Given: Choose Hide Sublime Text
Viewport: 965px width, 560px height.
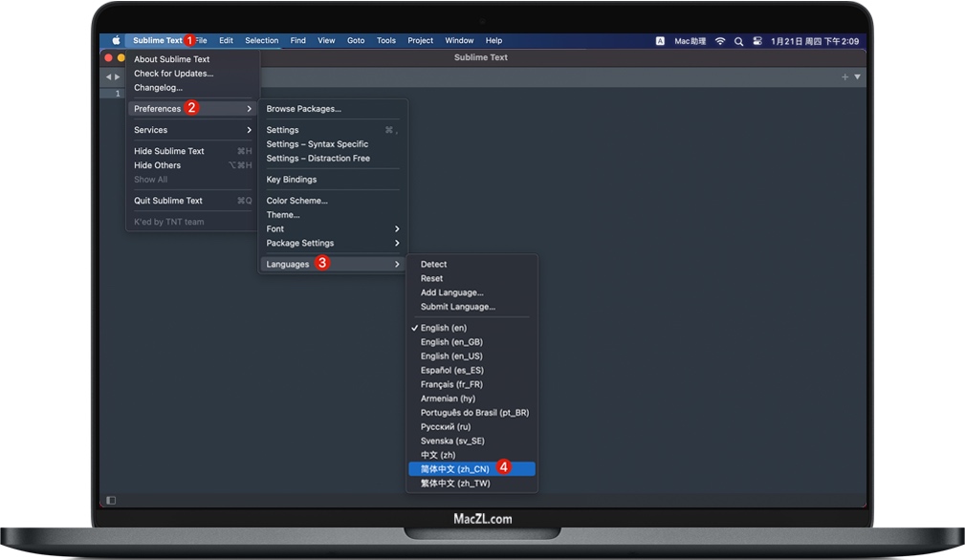Looking at the screenshot, I should [x=192, y=151].
